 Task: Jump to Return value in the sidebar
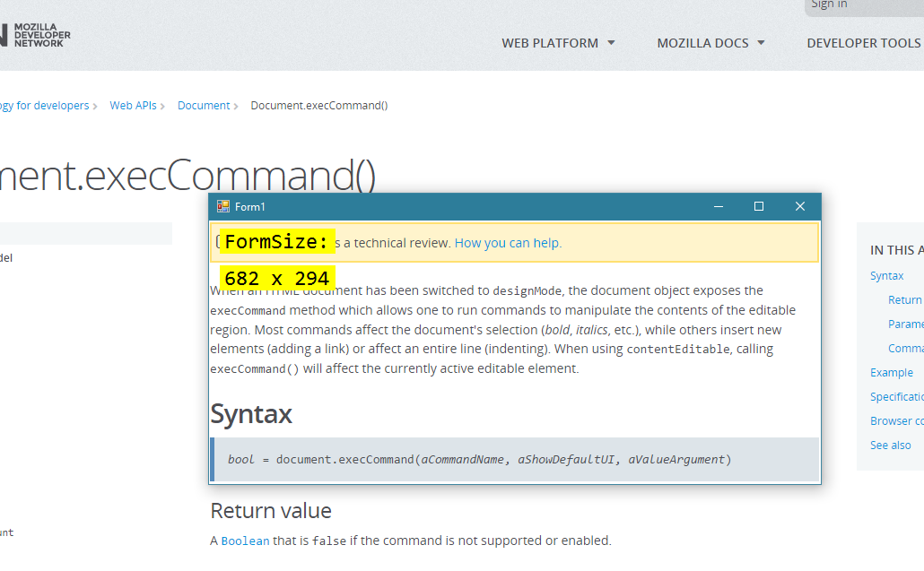(x=905, y=299)
